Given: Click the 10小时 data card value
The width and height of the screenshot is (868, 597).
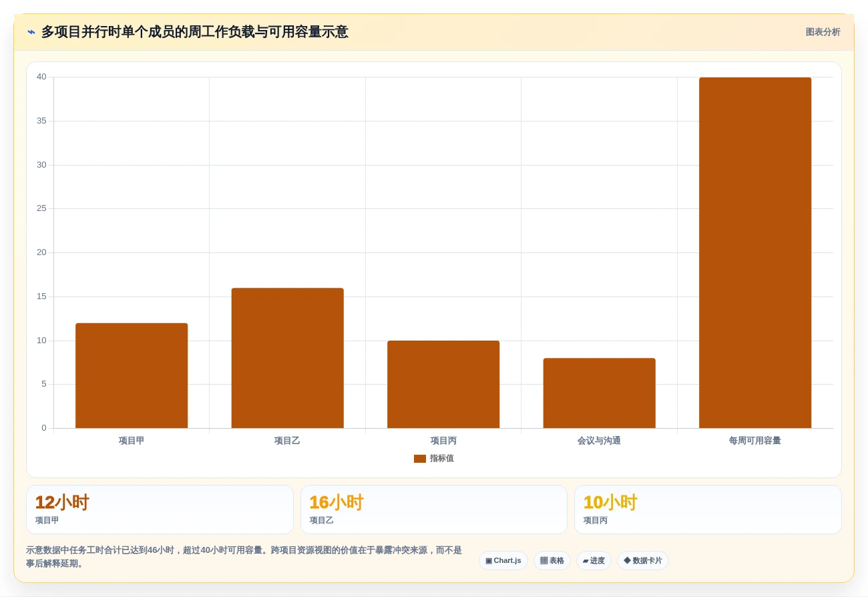Looking at the screenshot, I should (x=610, y=502).
